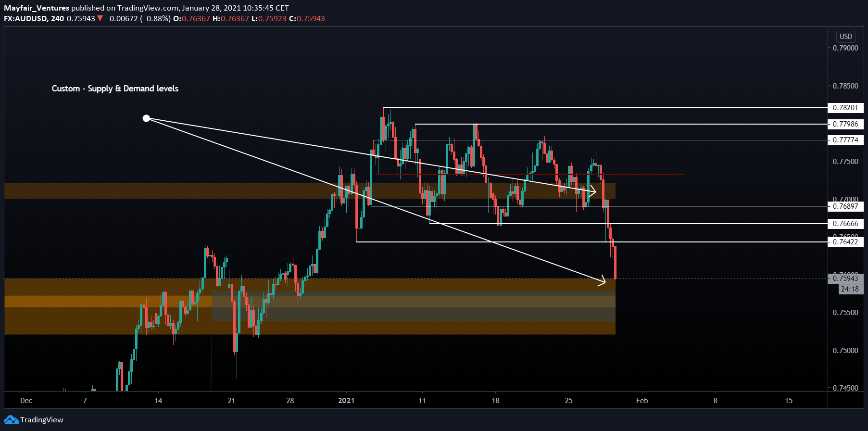Click the white circle anchor of the arrows
This screenshot has width=868, height=431.
146,118
